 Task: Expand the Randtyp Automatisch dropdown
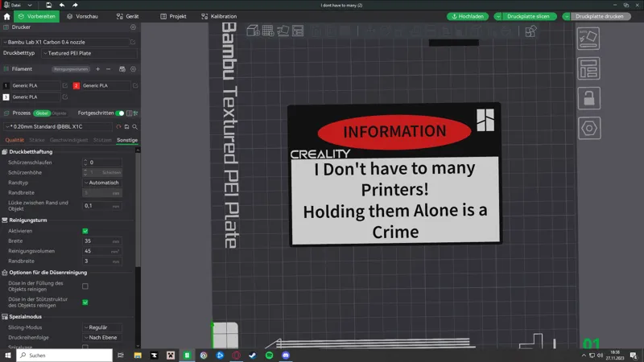click(x=102, y=183)
